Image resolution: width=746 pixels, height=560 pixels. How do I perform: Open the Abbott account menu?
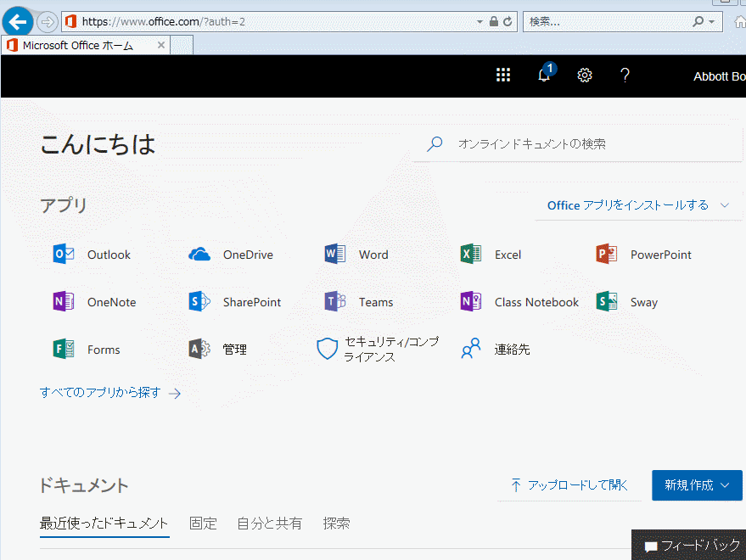click(x=720, y=76)
